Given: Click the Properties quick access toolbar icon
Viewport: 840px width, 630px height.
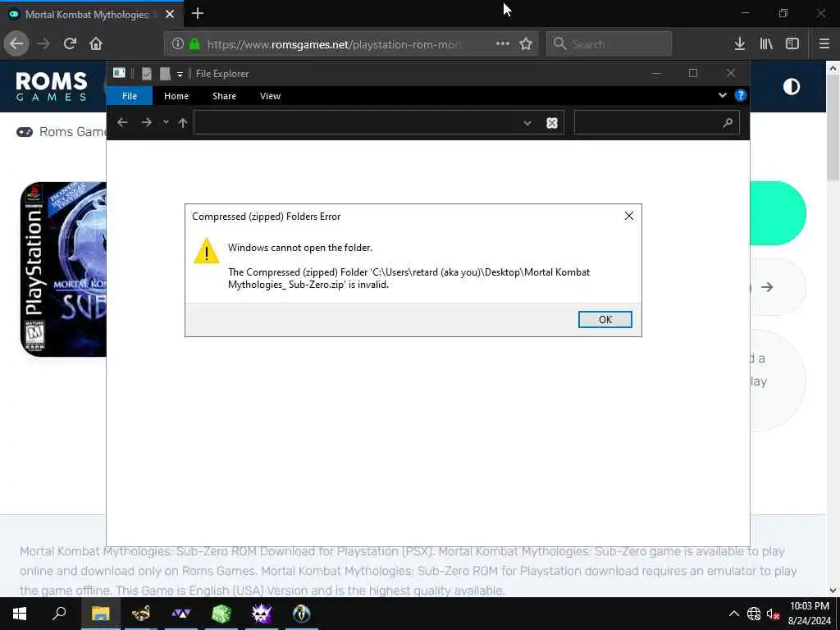Looking at the screenshot, I should 146,74.
